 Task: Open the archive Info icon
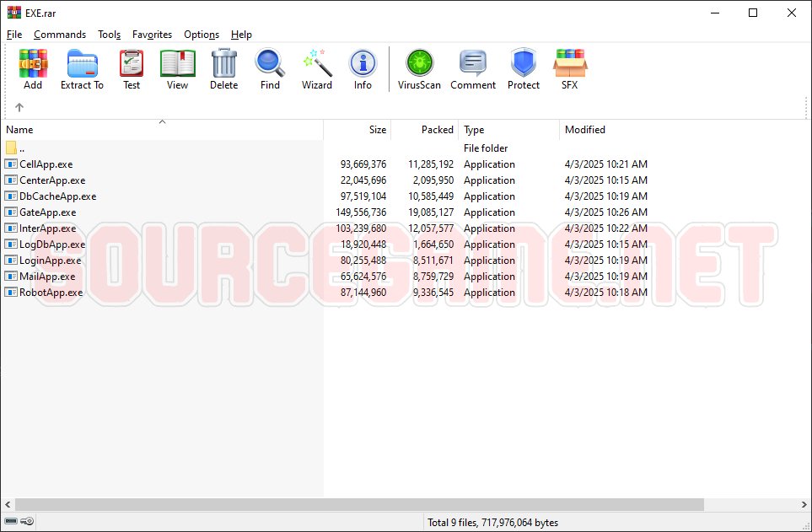[363, 69]
